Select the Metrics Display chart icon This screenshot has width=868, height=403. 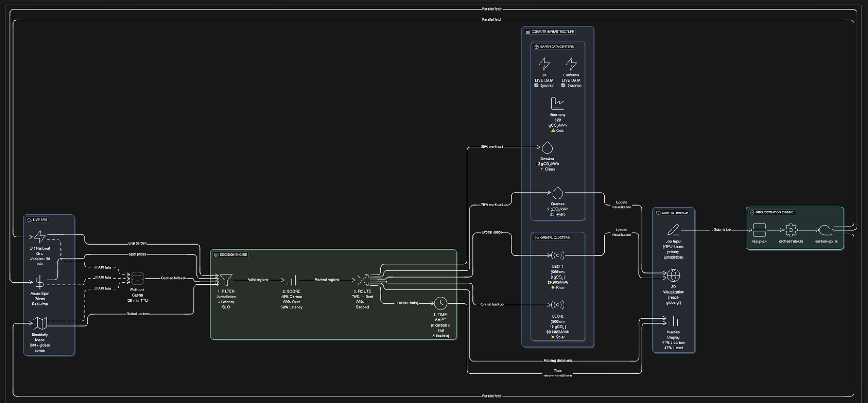click(x=673, y=321)
